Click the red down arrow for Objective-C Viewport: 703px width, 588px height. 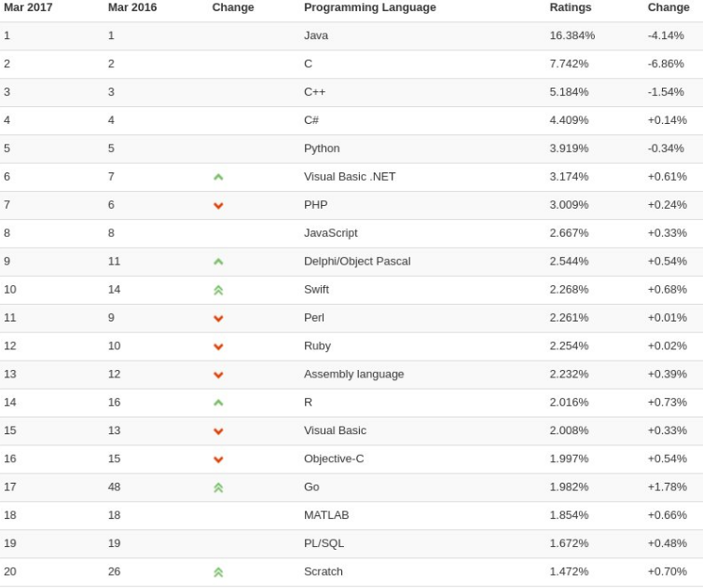pos(218,459)
